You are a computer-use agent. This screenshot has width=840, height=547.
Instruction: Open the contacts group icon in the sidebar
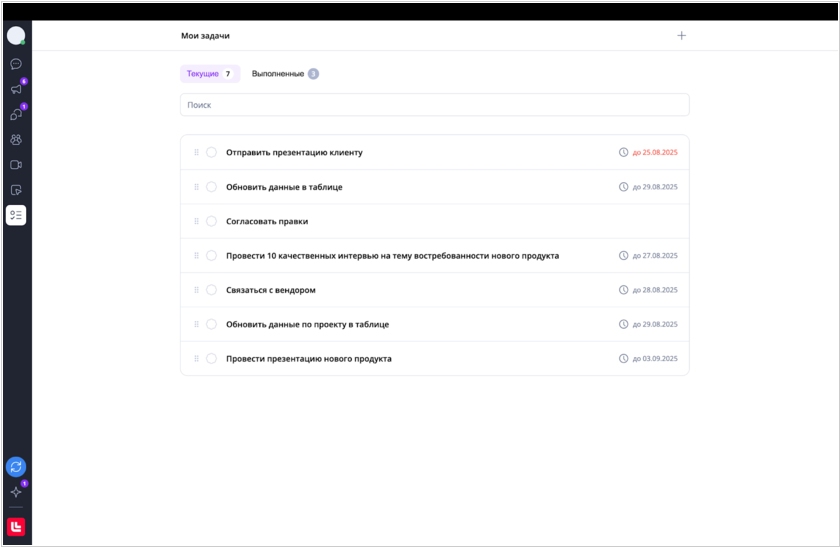tap(16, 140)
